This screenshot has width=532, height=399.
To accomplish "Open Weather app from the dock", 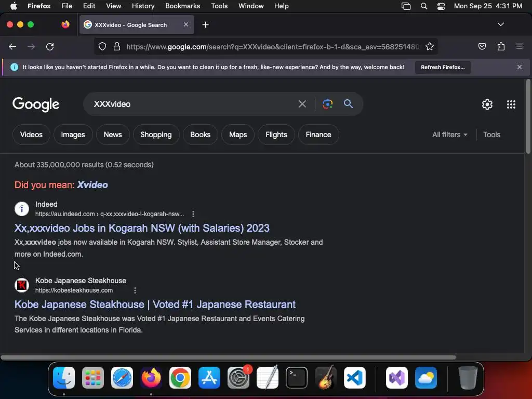I will point(426,377).
